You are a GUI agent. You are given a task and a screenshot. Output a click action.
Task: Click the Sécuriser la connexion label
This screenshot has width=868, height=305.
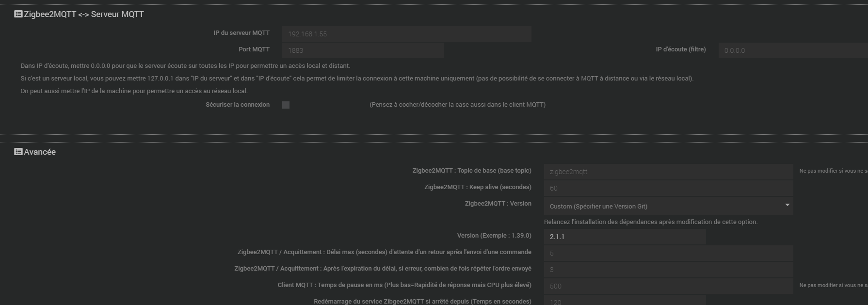238,105
